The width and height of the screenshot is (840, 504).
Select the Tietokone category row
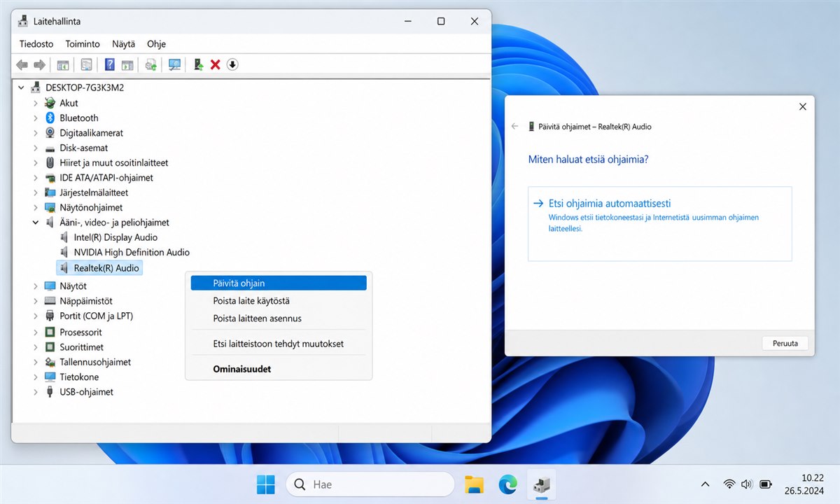79,377
